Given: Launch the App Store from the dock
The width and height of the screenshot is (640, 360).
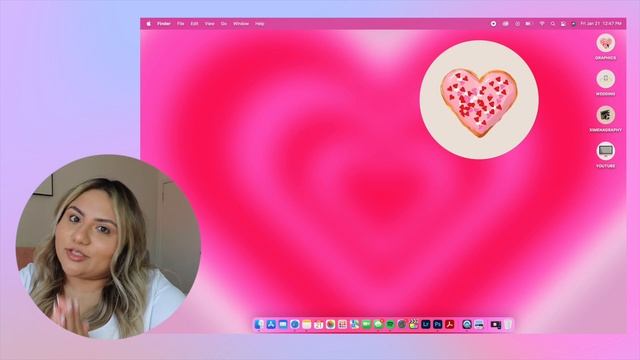Looking at the screenshot, I should click(x=271, y=324).
